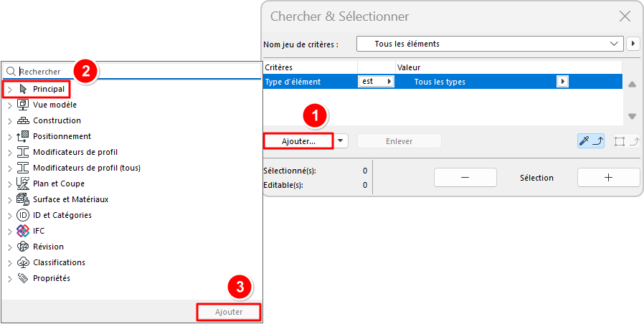The width and height of the screenshot is (644, 324).
Task: Click the Positionnement icon
Action: coord(22,136)
